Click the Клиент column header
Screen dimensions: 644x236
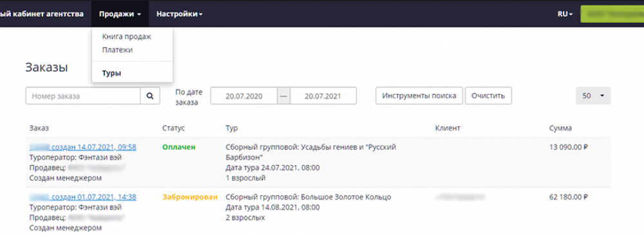coord(448,128)
